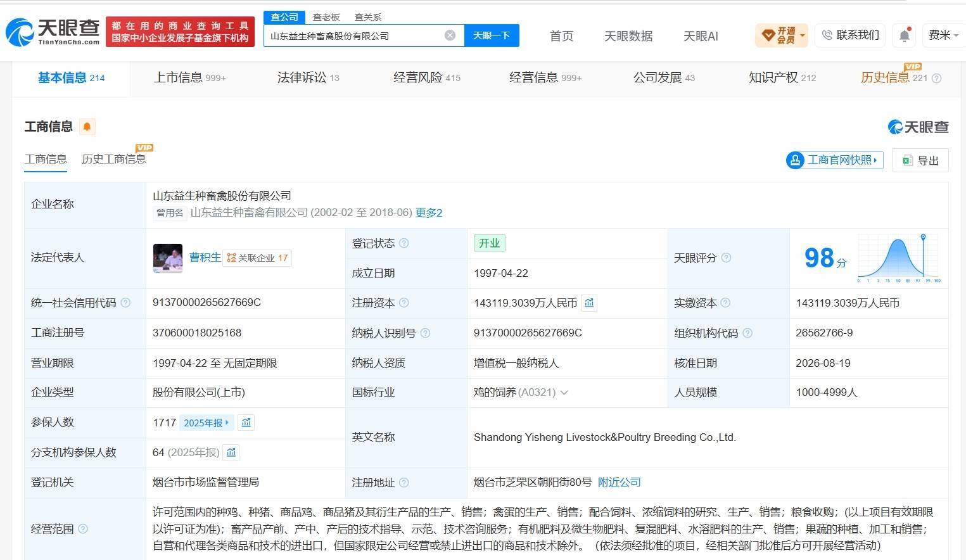This screenshot has height=560, width=966.
Task: Open the 公司发展 tab
Action: pyautogui.click(x=664, y=78)
